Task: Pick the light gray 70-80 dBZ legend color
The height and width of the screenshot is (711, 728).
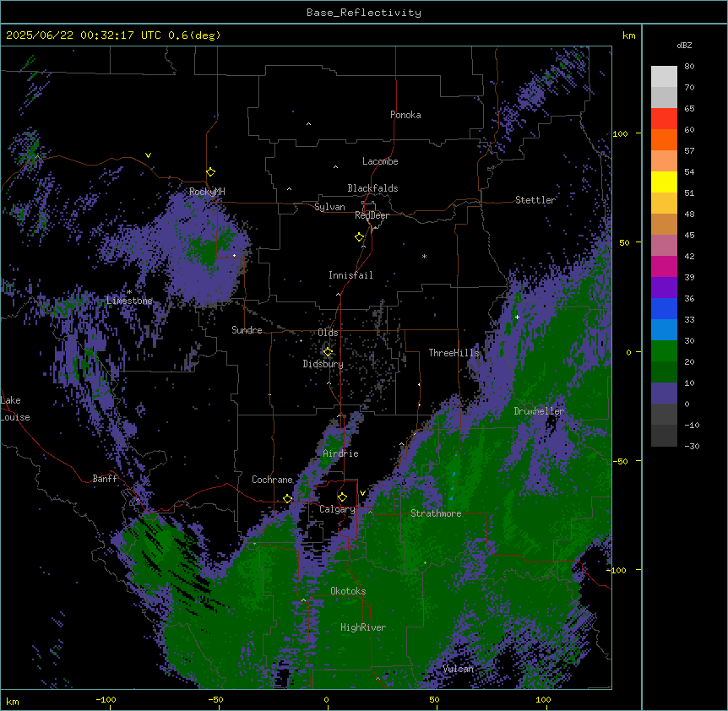Action: point(664,77)
